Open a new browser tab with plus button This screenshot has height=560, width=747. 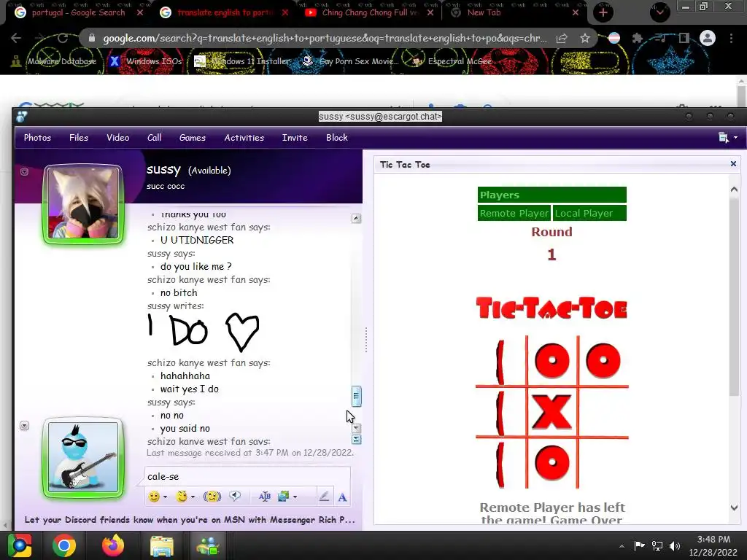(603, 12)
